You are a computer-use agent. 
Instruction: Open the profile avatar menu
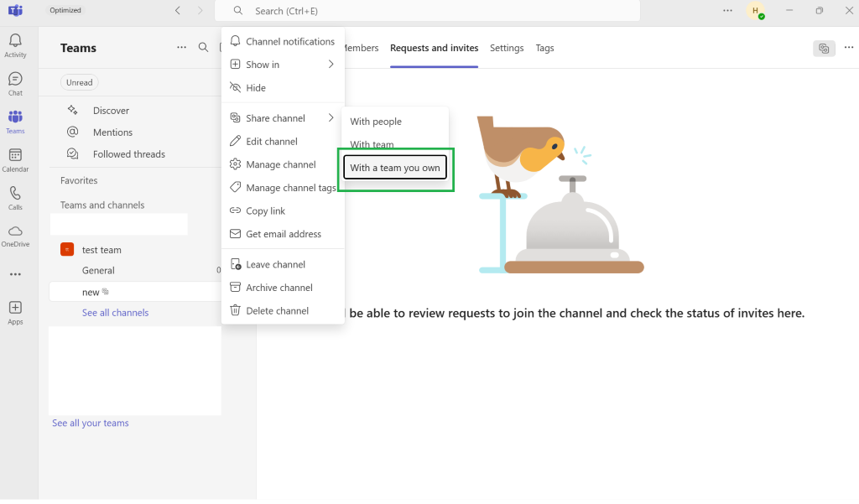756,10
